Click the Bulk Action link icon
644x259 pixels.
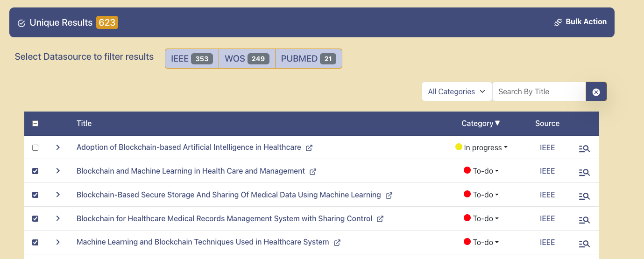tap(558, 22)
